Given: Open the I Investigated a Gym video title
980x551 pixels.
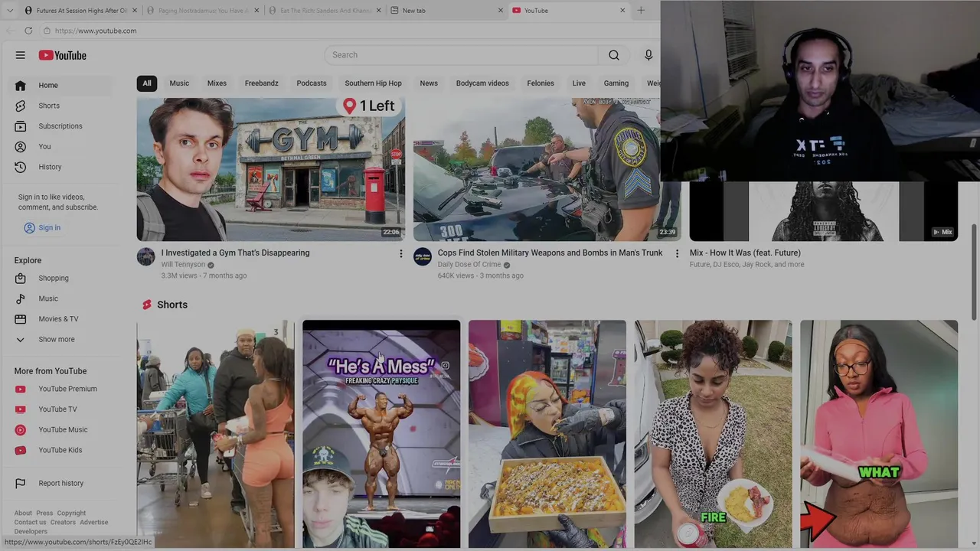Looking at the screenshot, I should pyautogui.click(x=236, y=253).
